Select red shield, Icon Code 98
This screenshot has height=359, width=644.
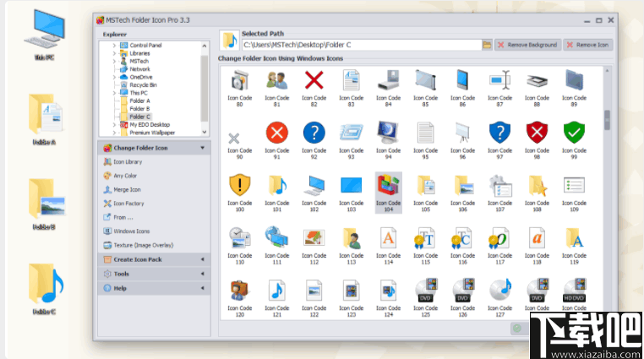pyautogui.click(x=537, y=133)
